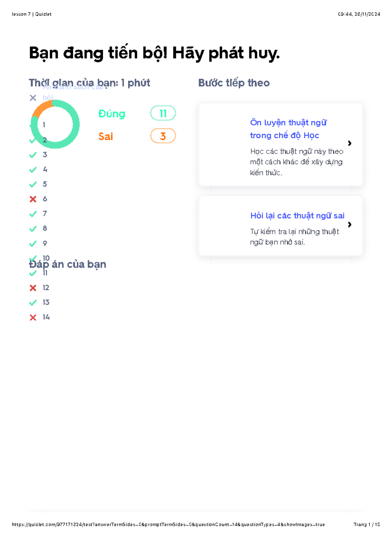The height and width of the screenshot is (555, 392).
Task: Click the red X icon beside question 6
Action: pyautogui.click(x=32, y=199)
